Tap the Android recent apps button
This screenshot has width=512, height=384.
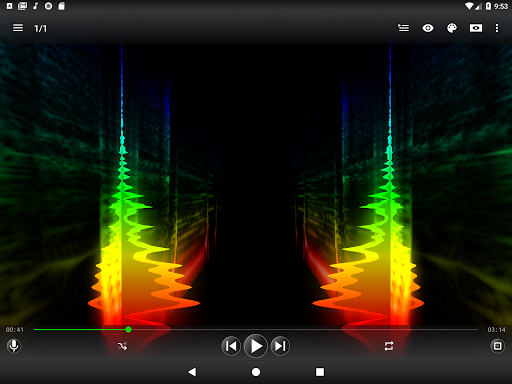point(320,372)
